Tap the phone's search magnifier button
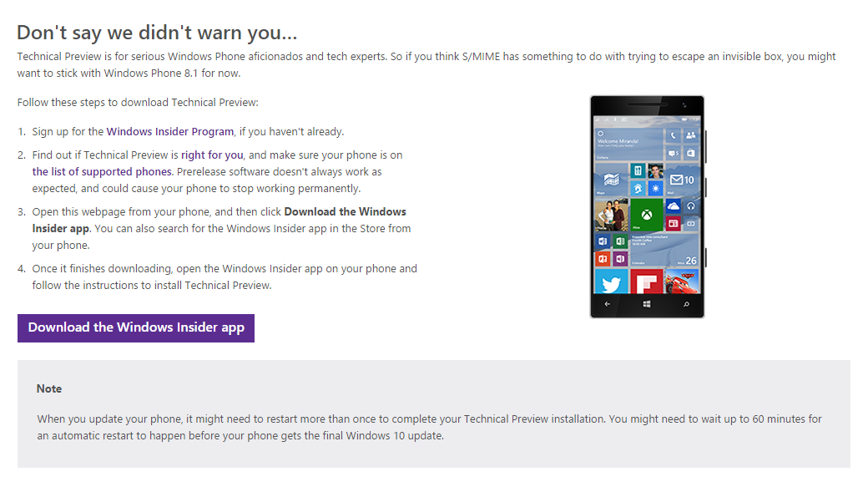The image size is (868, 482). [x=686, y=304]
